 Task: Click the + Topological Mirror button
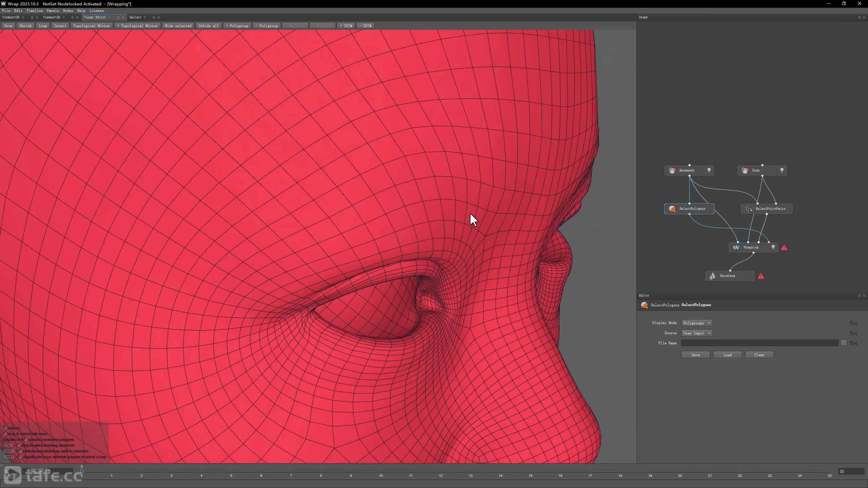[x=137, y=26]
